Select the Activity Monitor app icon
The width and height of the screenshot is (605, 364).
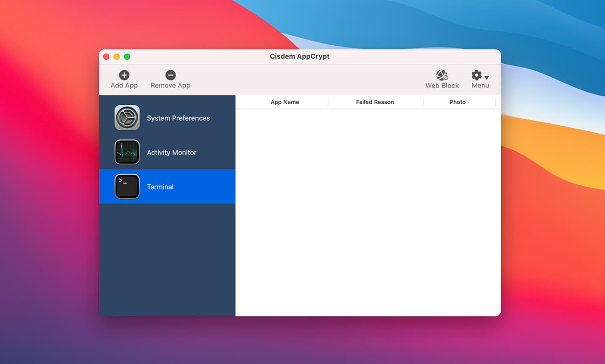coord(127,152)
